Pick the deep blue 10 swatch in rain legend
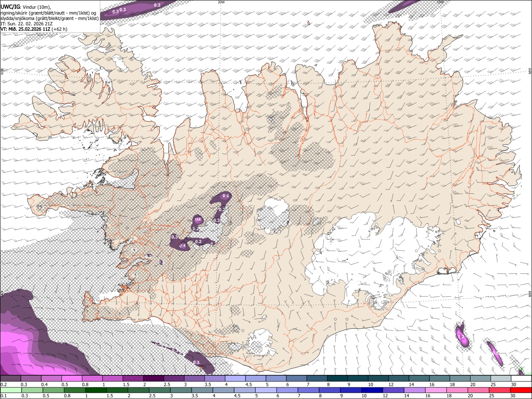 372,390
